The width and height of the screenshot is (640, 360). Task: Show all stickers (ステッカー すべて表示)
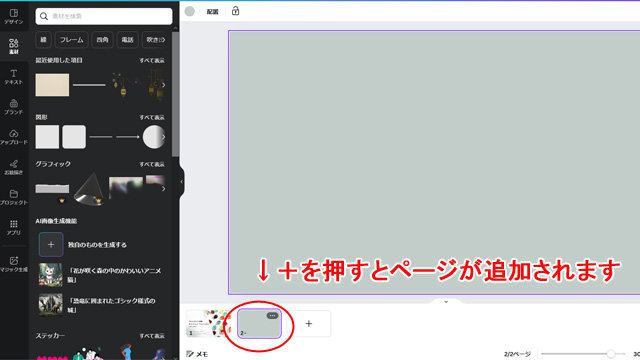tap(152, 336)
